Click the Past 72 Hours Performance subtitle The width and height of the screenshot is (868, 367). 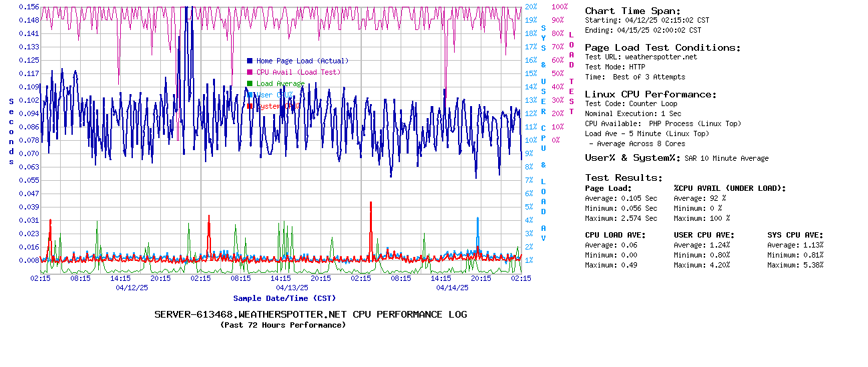click(283, 325)
